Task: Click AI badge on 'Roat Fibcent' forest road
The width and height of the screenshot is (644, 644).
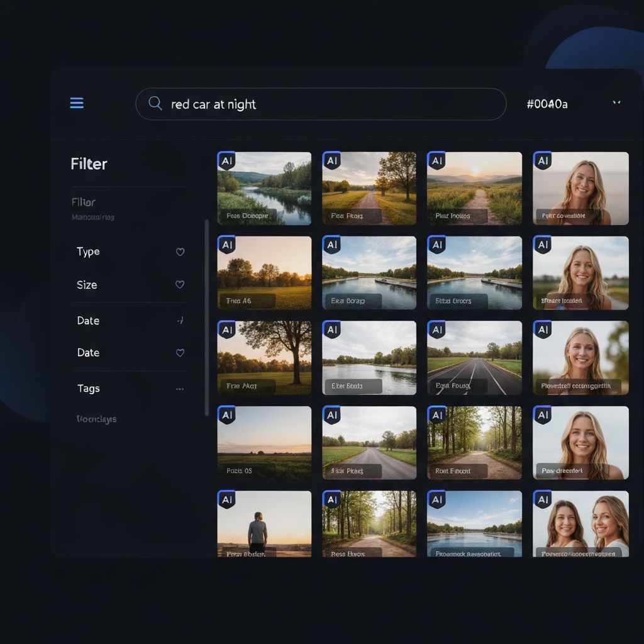Action: [436, 415]
